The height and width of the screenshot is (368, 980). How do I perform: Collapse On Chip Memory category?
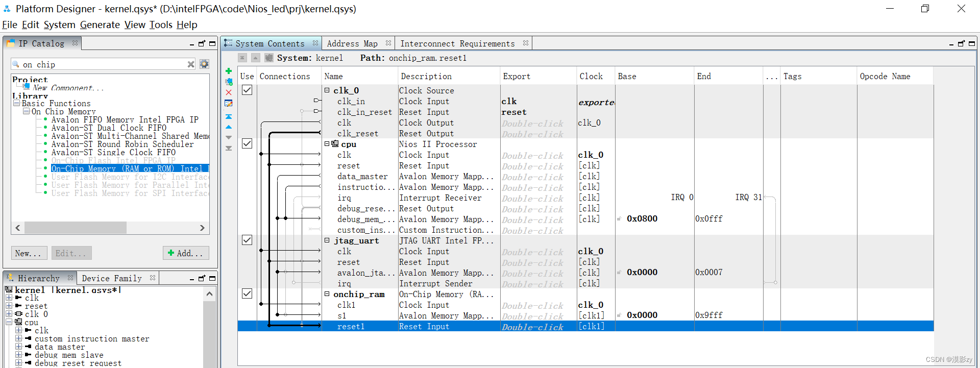(26, 111)
